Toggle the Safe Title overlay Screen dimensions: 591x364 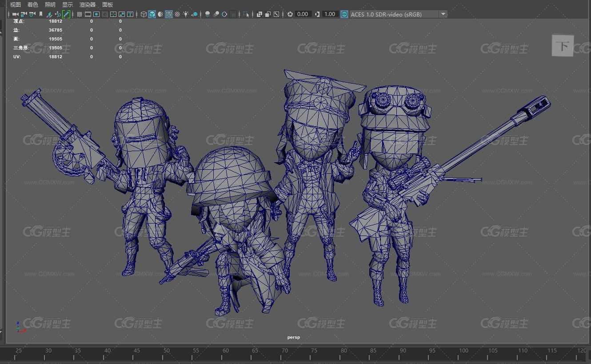[130, 14]
